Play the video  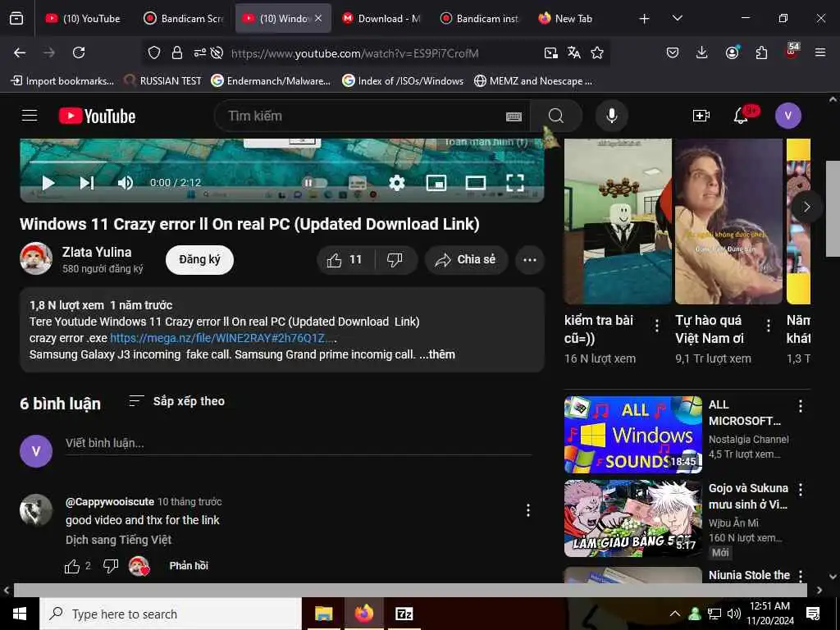point(48,183)
